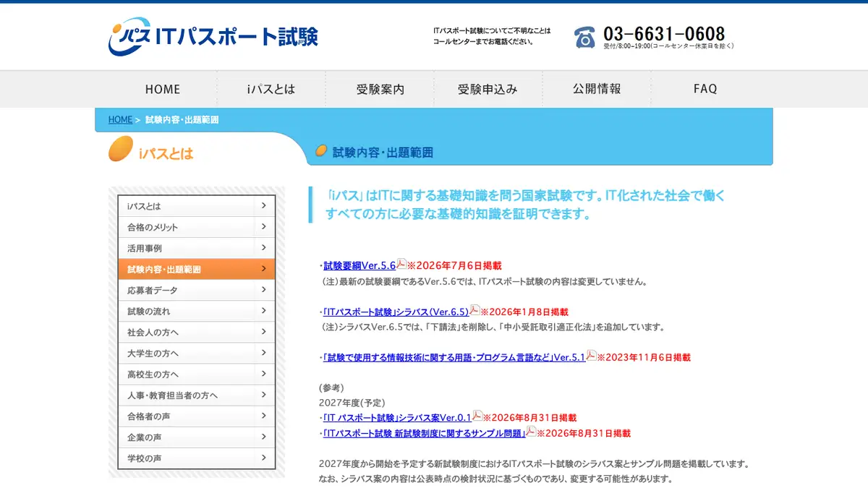Select 活用事例 in the sidebar menu
The image size is (868, 488).
click(197, 248)
